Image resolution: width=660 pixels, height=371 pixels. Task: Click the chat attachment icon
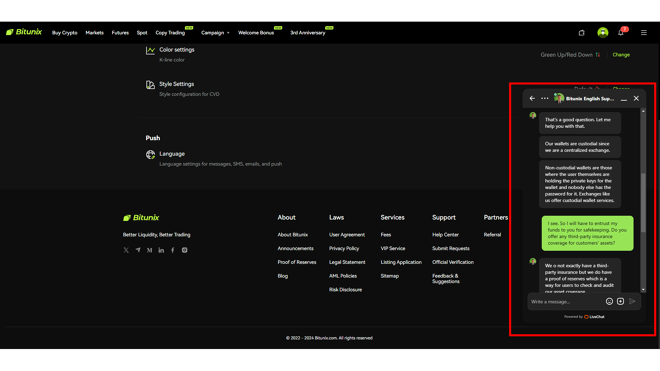(x=620, y=302)
